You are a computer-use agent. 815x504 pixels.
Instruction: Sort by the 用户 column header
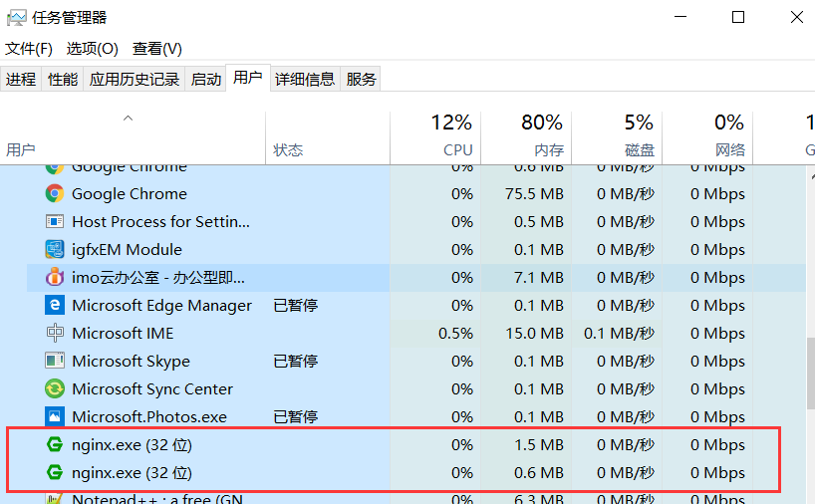[x=133, y=138]
